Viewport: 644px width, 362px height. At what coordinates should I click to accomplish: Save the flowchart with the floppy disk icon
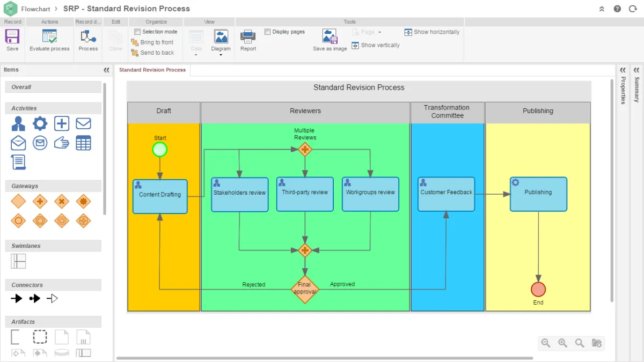(x=12, y=40)
